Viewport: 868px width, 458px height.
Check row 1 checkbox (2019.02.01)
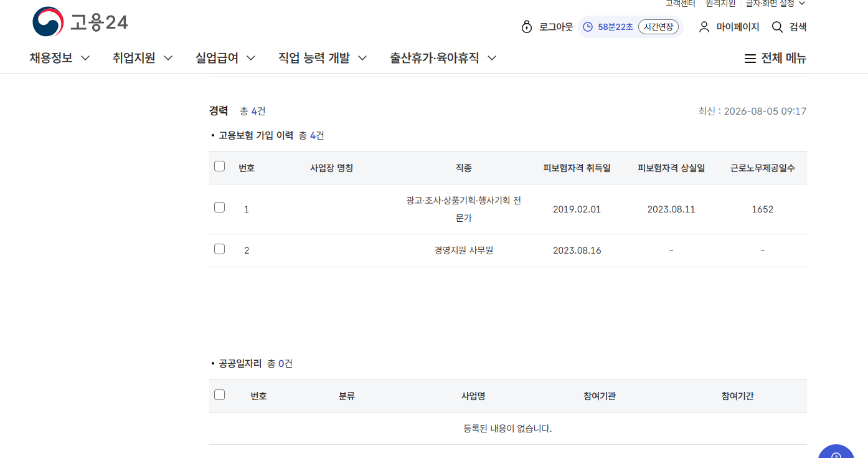pyautogui.click(x=219, y=208)
